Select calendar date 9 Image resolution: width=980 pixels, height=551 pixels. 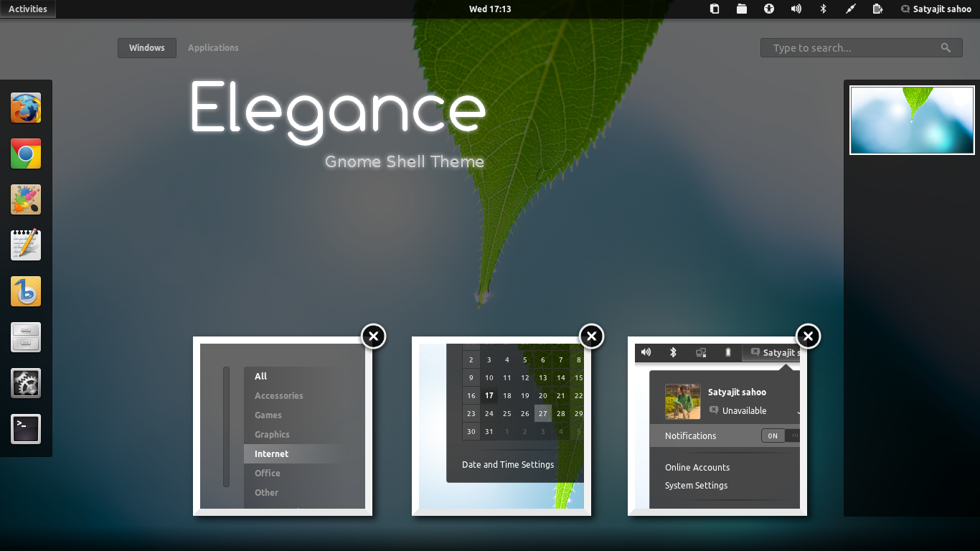coord(471,377)
